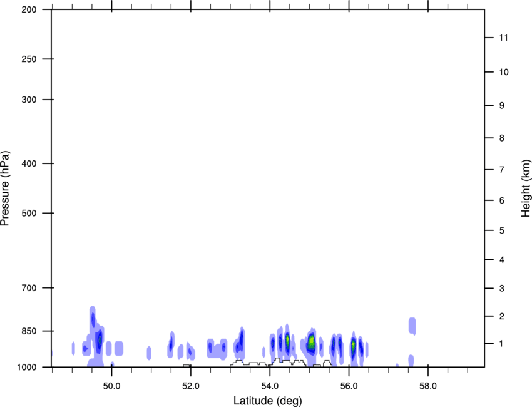Screen dimensions: 532x407
Task: Click the 200 pressure tick label
Action: tap(29, 9)
